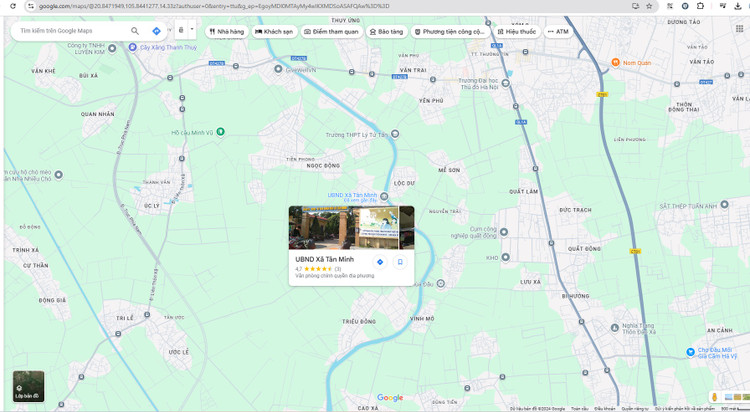Click Cụm công nghiệp Quất Động pin
The width and height of the screenshot is (750, 412).
pyautogui.click(x=504, y=232)
